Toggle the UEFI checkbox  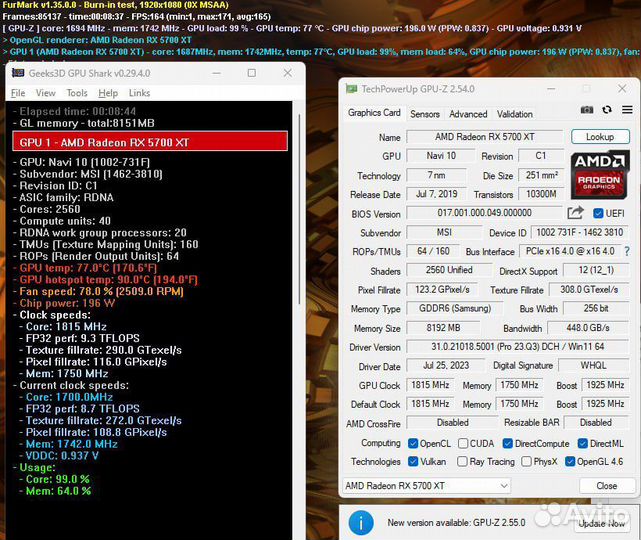coord(598,213)
